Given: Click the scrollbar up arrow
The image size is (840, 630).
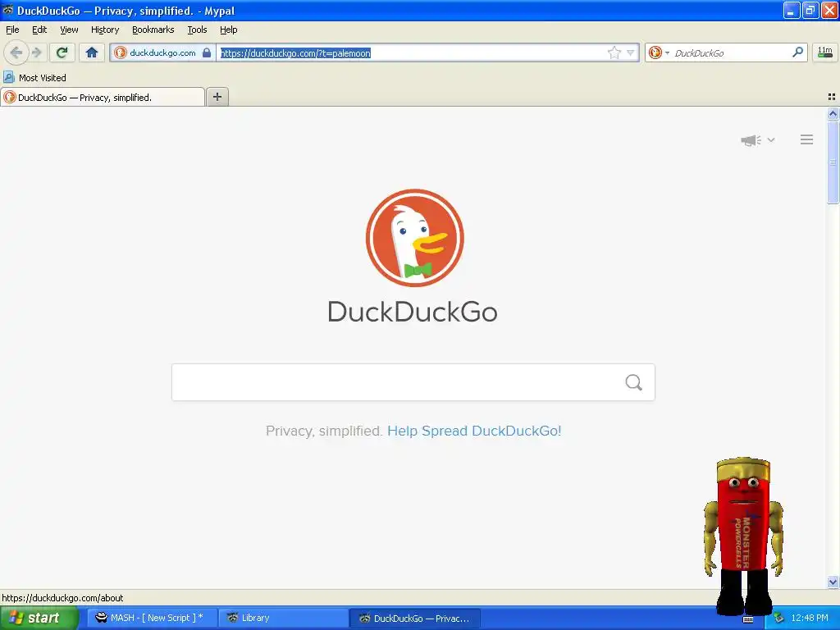Looking at the screenshot, I should pos(833,113).
